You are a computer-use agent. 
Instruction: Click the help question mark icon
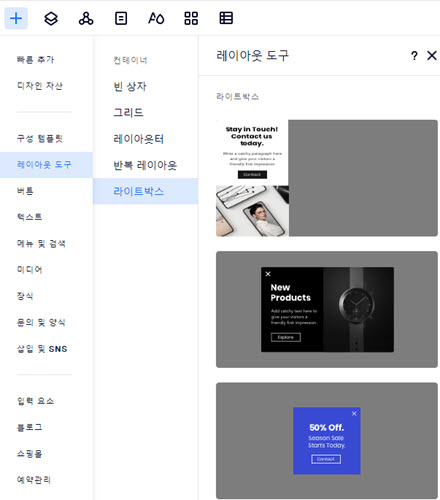pos(414,55)
